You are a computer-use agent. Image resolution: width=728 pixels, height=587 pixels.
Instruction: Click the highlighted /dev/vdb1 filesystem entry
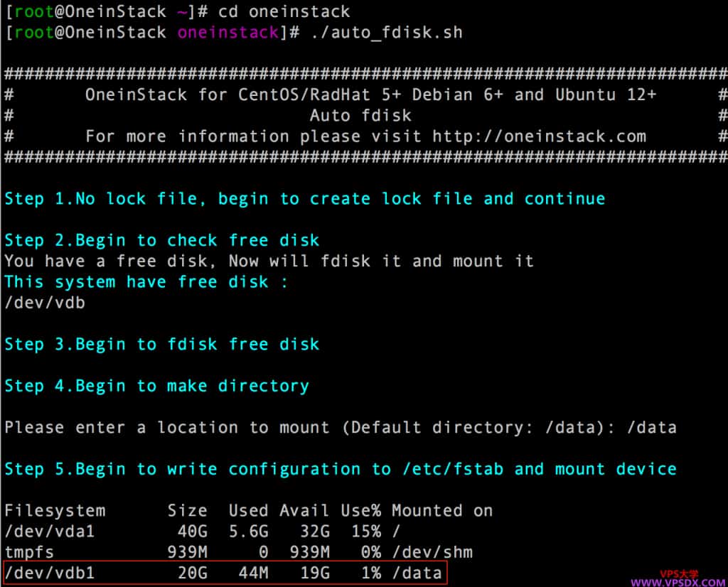[50, 573]
